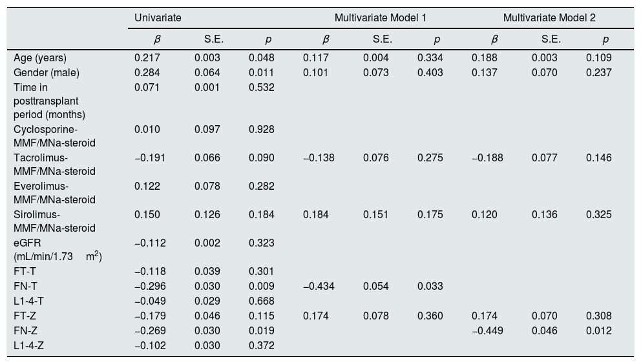Click the Time in posttransplant period label
Image resolution: width=641 pixels, height=364 pixels.
(x=50, y=101)
